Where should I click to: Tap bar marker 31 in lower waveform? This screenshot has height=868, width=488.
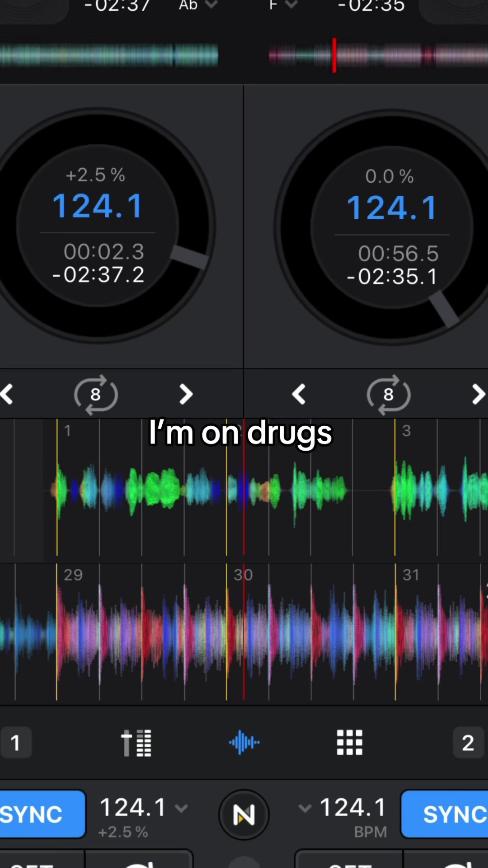pos(411,575)
